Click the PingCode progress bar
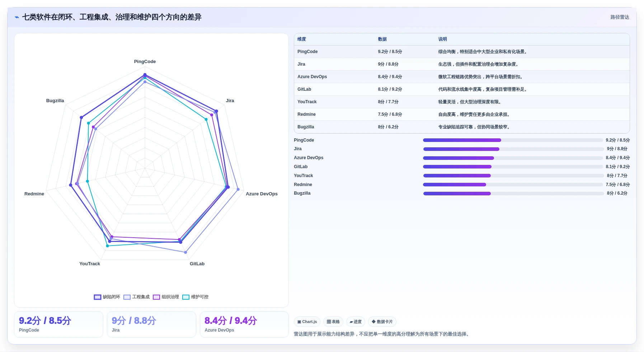 [513, 140]
